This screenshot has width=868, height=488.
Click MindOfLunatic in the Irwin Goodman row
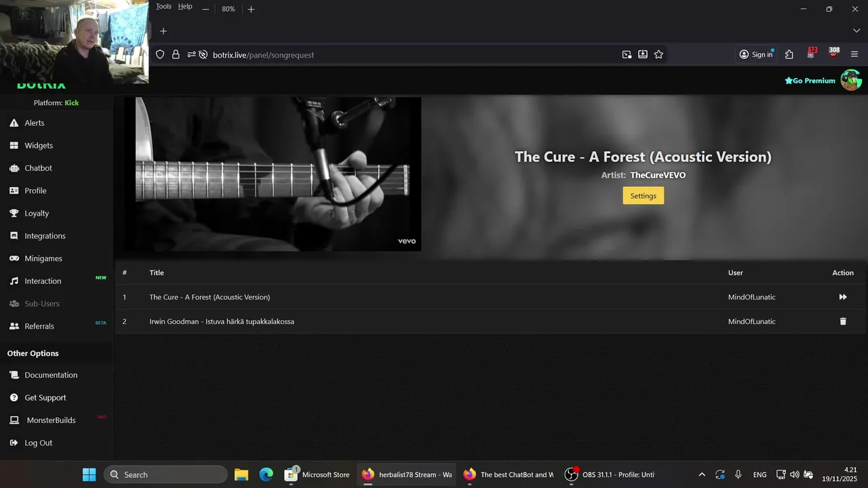752,321
